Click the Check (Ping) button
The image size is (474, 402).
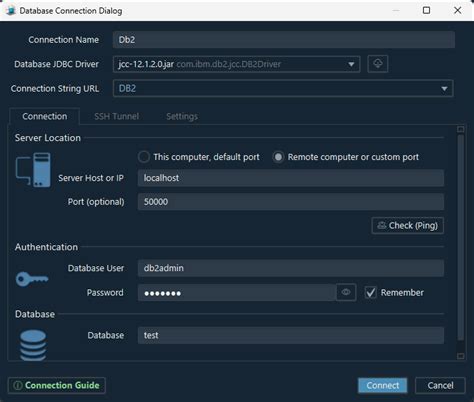coord(407,225)
